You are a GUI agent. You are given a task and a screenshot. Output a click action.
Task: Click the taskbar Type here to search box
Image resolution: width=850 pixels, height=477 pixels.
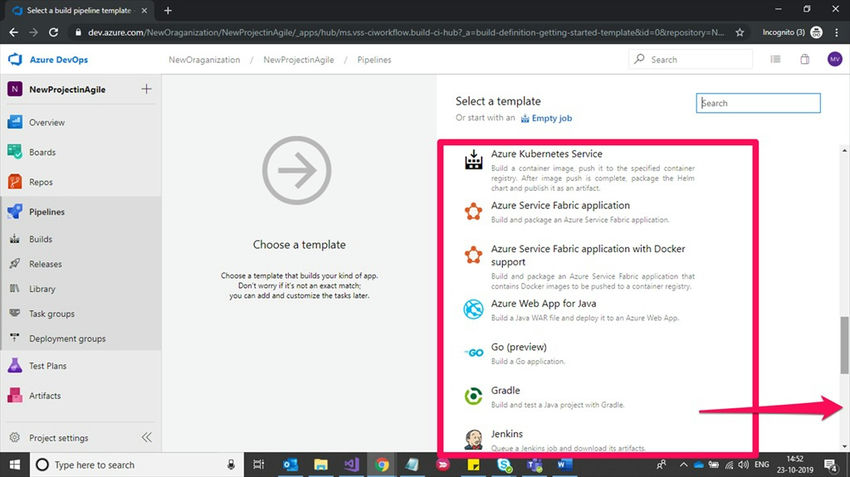click(136, 465)
